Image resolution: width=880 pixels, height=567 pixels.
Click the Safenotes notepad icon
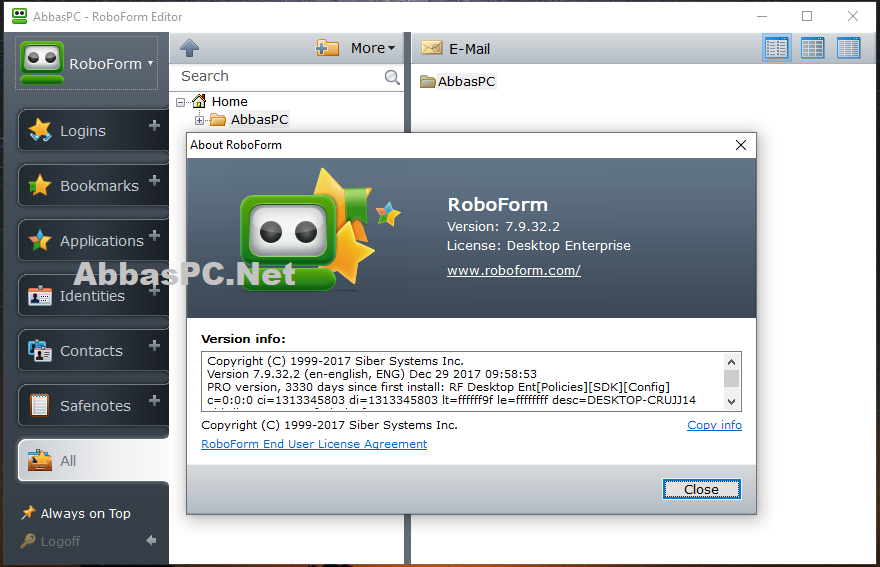coord(40,405)
